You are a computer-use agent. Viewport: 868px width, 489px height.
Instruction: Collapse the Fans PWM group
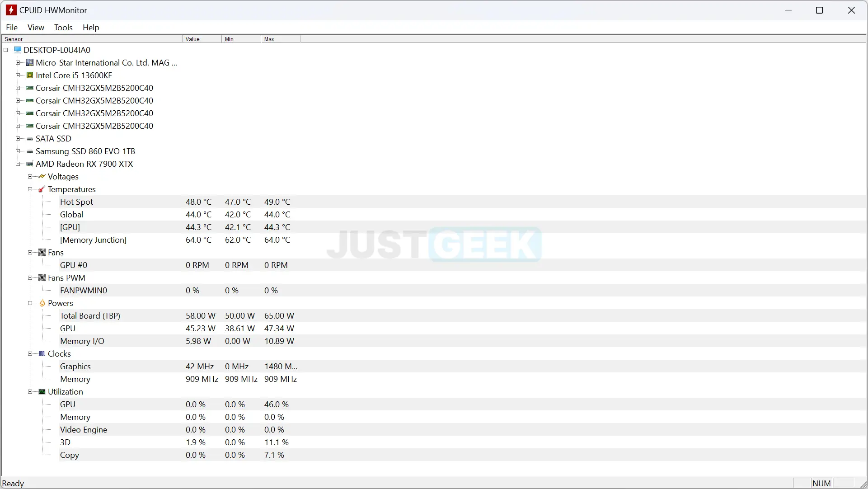click(30, 278)
